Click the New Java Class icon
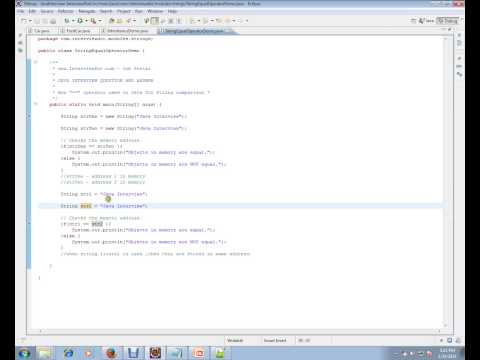 click(120, 21)
